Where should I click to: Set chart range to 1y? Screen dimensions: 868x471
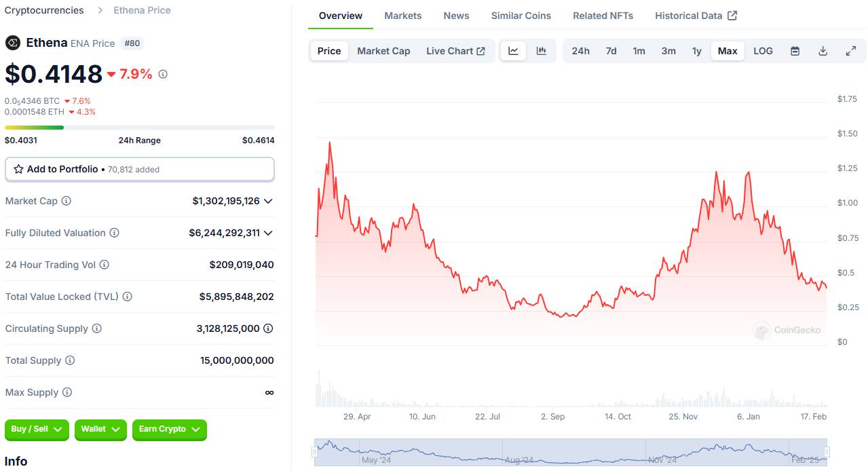click(x=696, y=51)
